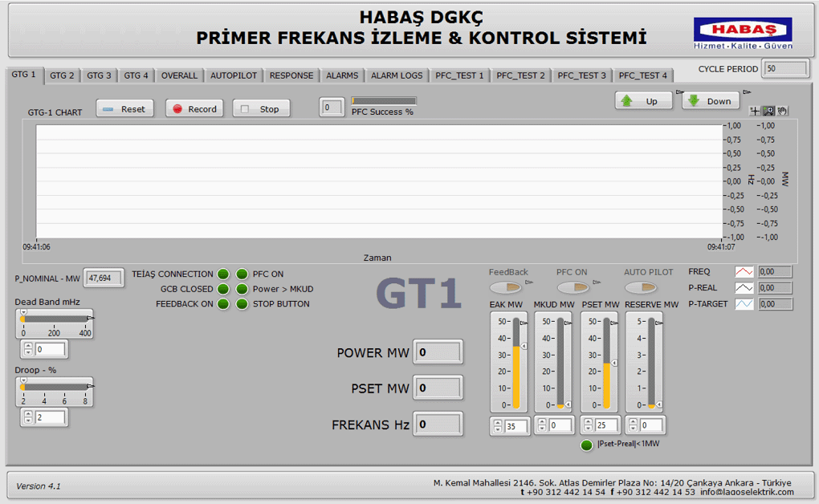Click the Power > MKUD indicator LED

tap(242, 289)
